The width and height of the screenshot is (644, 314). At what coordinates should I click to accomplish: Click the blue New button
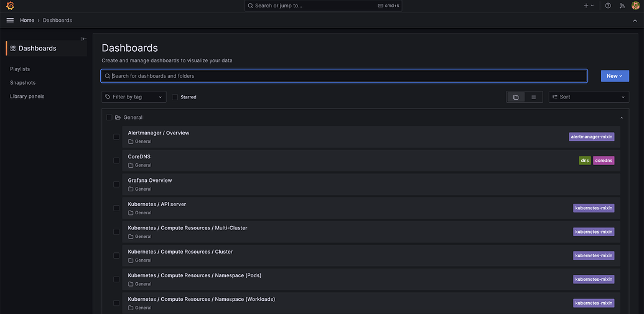click(x=614, y=76)
